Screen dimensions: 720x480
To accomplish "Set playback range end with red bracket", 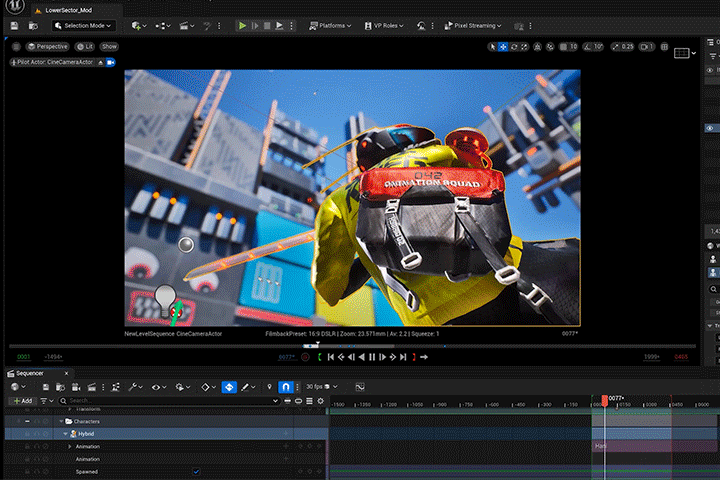I will click(x=414, y=357).
